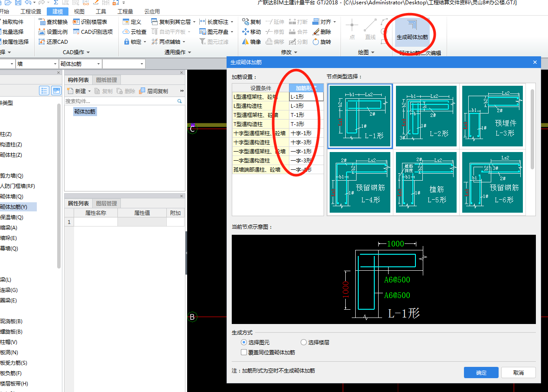Click search magnifier in 搜索构件 box
This screenshot has width=548, height=392.
pyautogui.click(x=180, y=101)
